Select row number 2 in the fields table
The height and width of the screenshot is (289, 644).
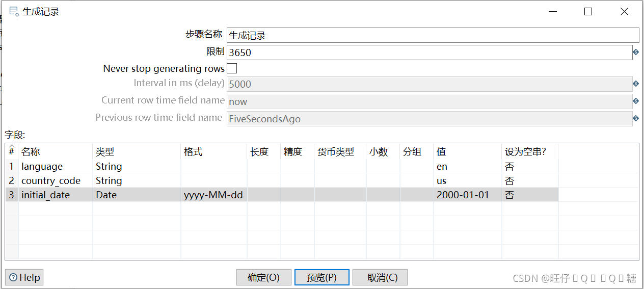click(12, 180)
